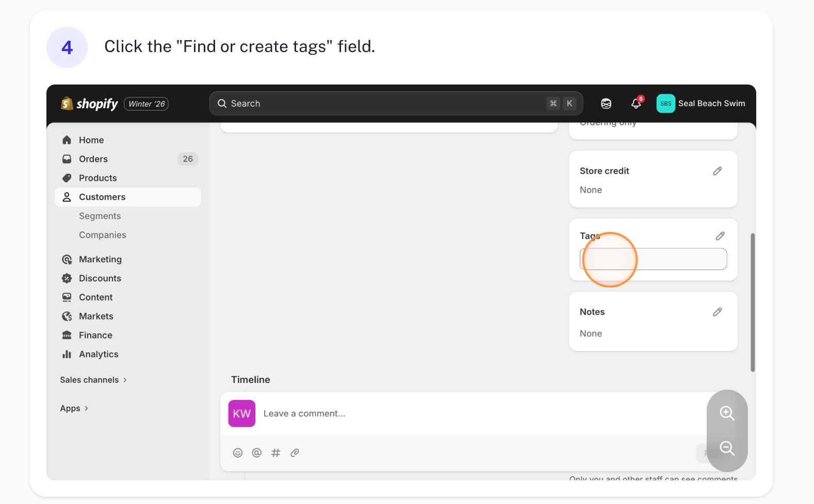
Task: Open Companies sub-item
Action: tap(102, 235)
